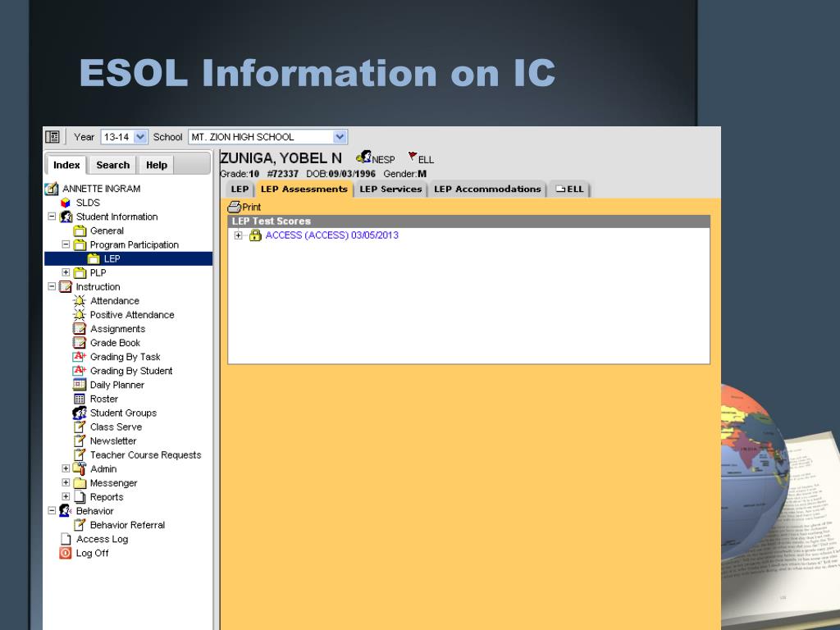Collapse the Program Participation node
Image resolution: width=840 pixels, height=630 pixels.
click(66, 244)
